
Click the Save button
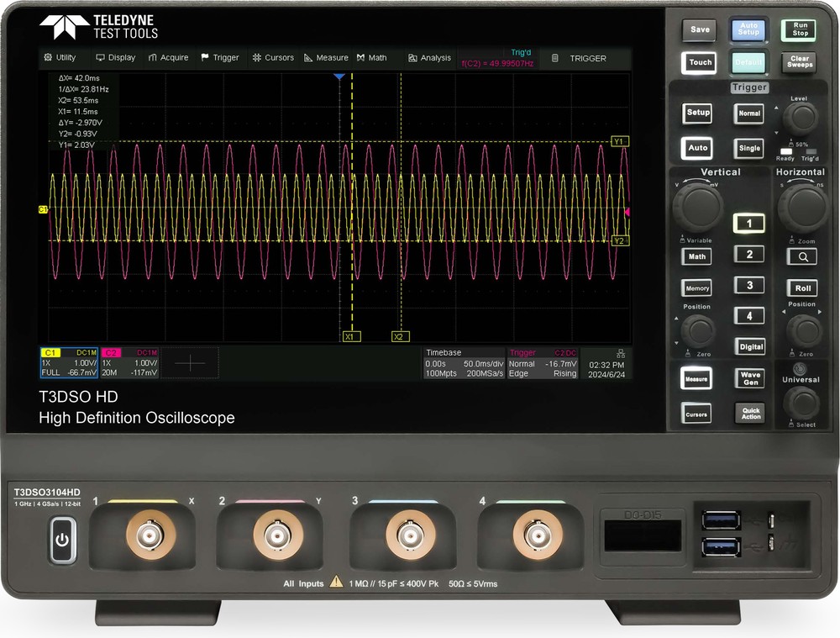[700, 29]
